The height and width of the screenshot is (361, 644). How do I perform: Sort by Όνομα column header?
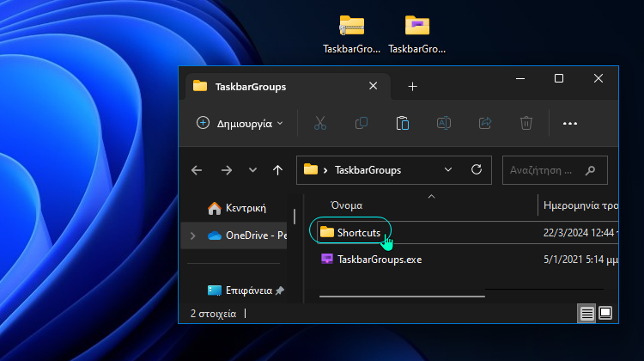click(x=347, y=205)
